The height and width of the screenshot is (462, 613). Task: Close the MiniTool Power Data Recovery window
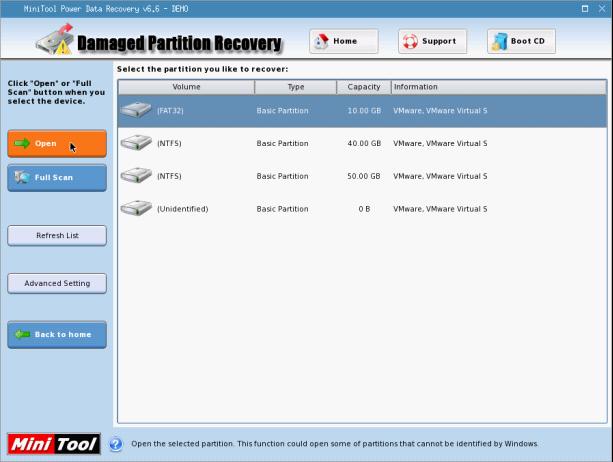pos(602,9)
